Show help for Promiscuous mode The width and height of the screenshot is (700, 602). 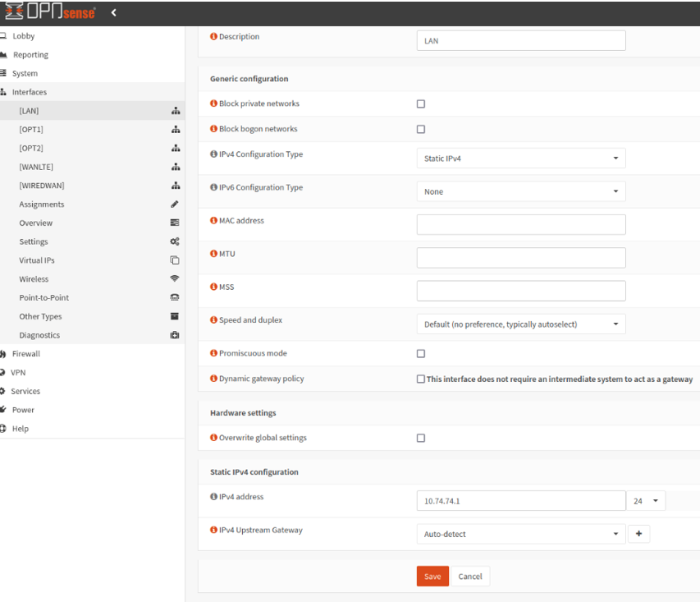(x=214, y=353)
